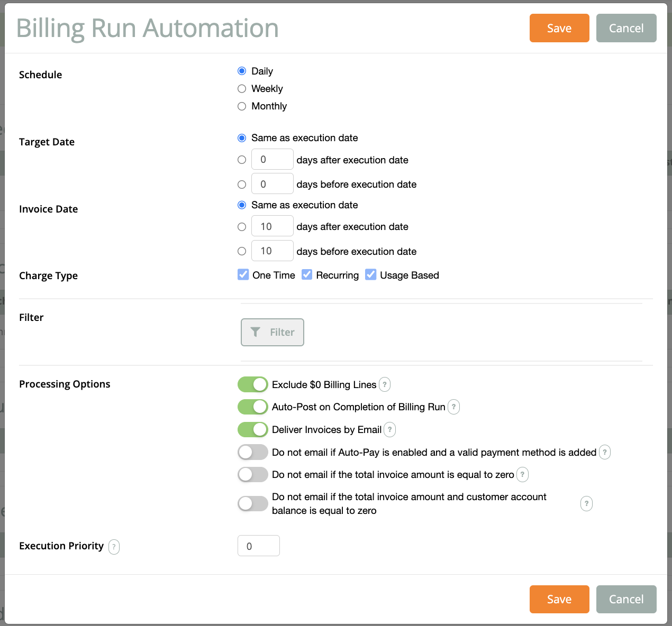
Task: Click the Billing Run Automation title
Action: coord(148,28)
